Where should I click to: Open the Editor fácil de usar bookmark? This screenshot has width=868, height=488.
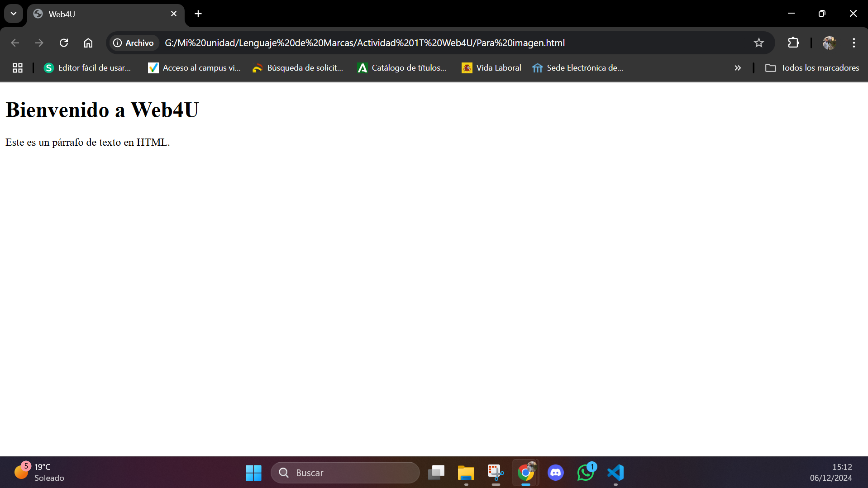(x=87, y=68)
